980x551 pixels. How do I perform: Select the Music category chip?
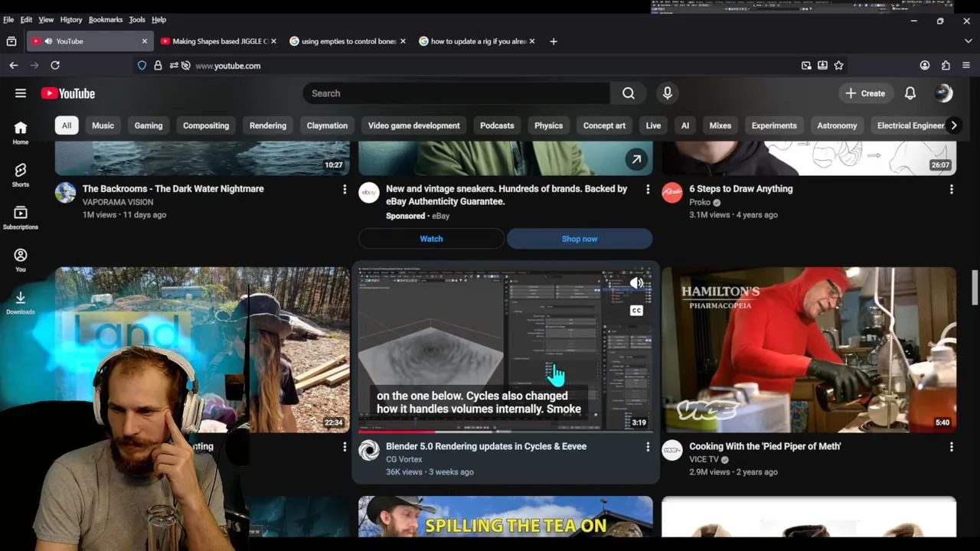[103, 126]
